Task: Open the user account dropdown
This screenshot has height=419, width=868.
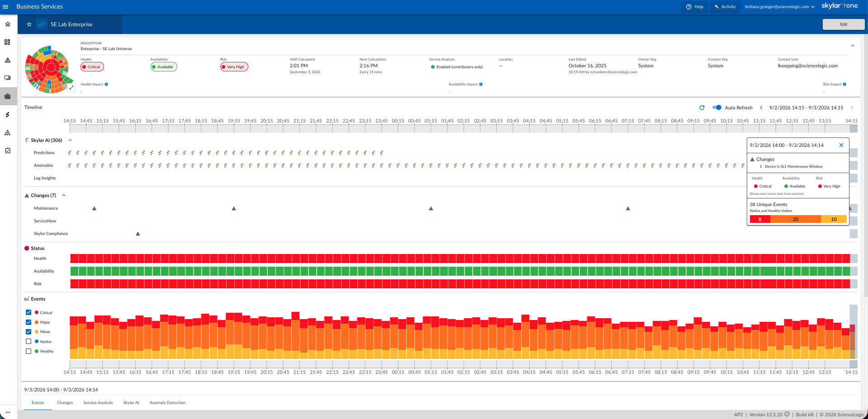Action: [x=780, y=7]
